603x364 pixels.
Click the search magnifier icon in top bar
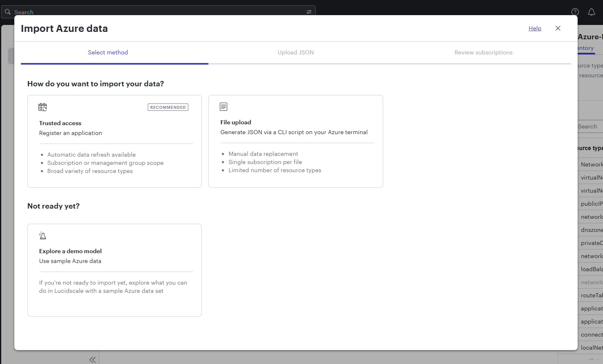(7, 11)
